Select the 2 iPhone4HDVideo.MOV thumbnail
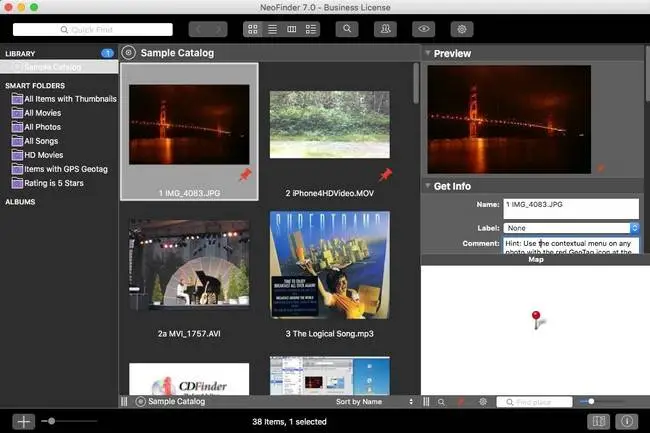The width and height of the screenshot is (650, 433). [330, 125]
